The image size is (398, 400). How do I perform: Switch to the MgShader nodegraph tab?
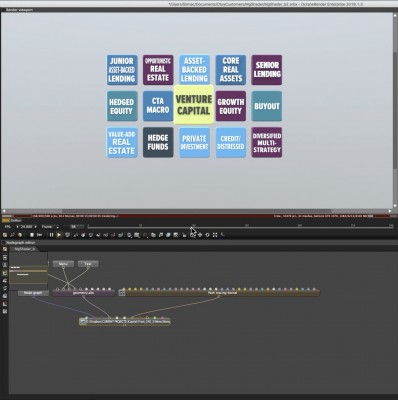pos(24,249)
